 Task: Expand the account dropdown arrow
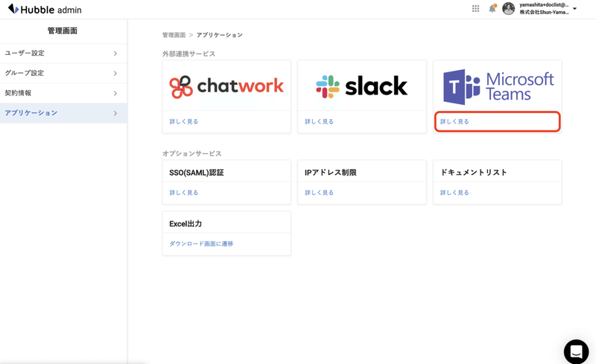574,8
